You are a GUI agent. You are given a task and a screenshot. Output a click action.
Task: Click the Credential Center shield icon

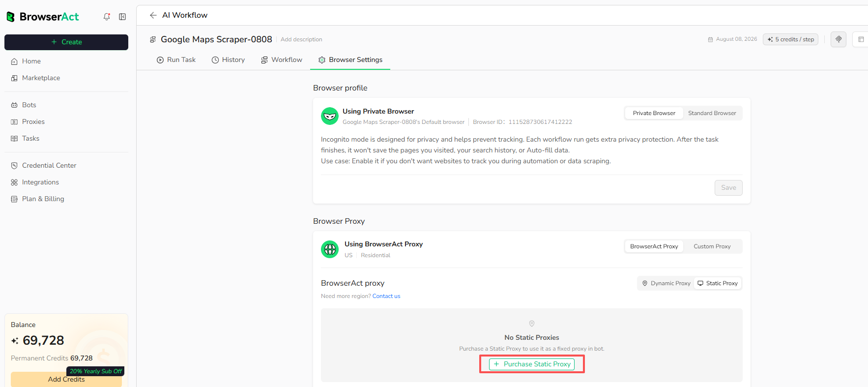[x=14, y=166]
